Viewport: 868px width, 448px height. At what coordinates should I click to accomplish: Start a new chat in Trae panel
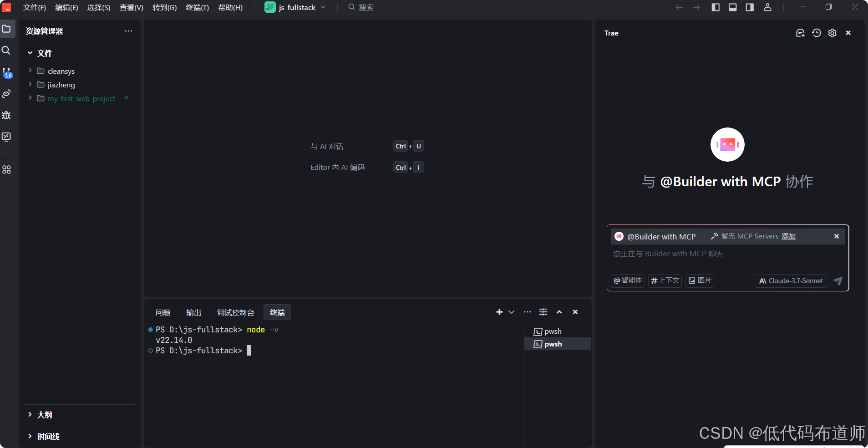tap(800, 33)
